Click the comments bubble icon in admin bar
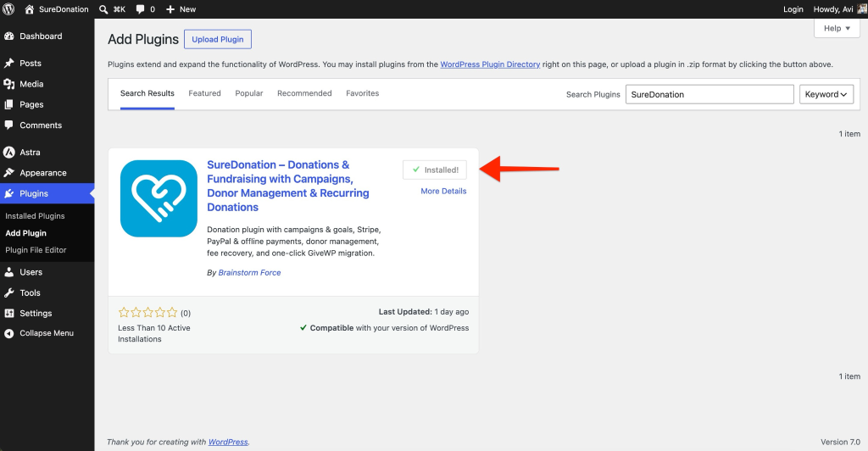This screenshot has width=868, height=451. (x=141, y=9)
